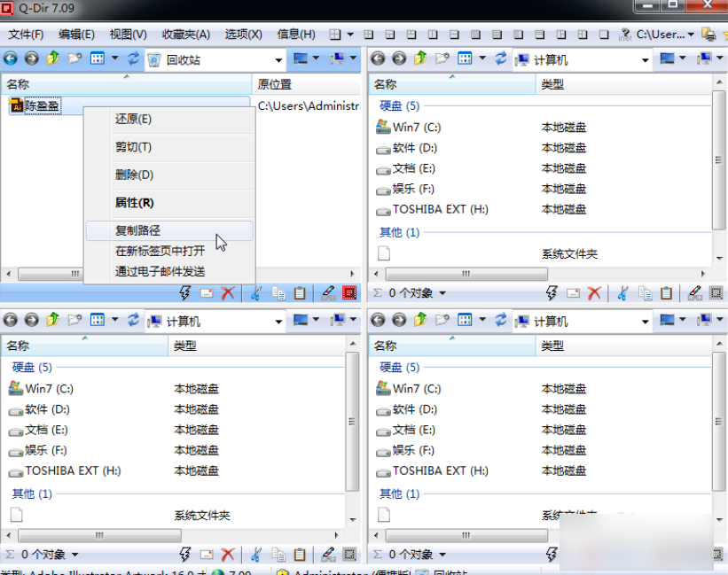
Task: Open the C:\User... path dropdown in main toolbar
Action: tap(692, 35)
